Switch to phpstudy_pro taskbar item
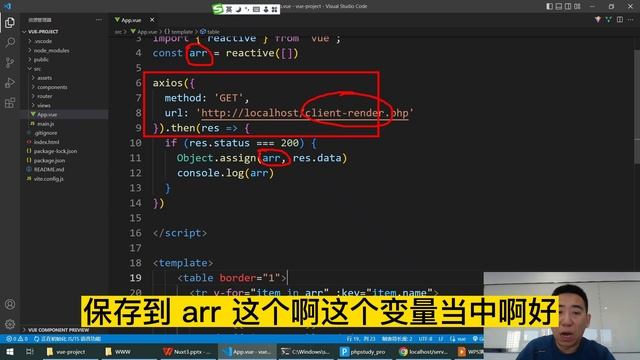This screenshot has width=640, height=360. click(363, 351)
